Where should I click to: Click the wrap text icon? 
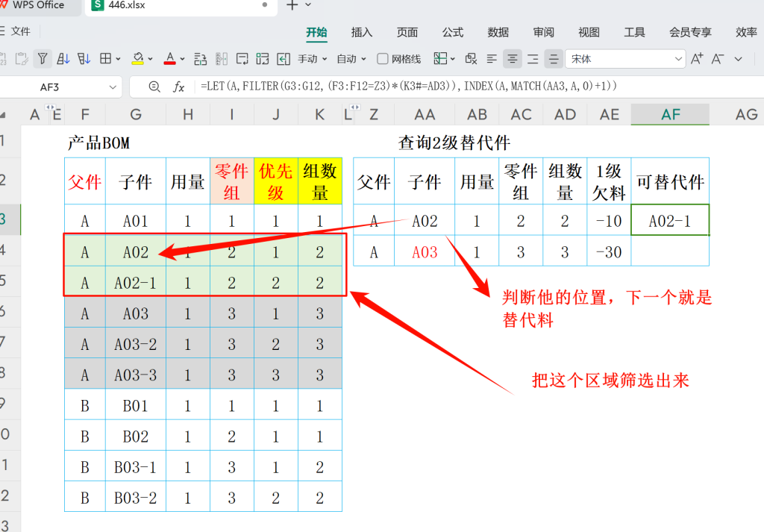coord(242,59)
